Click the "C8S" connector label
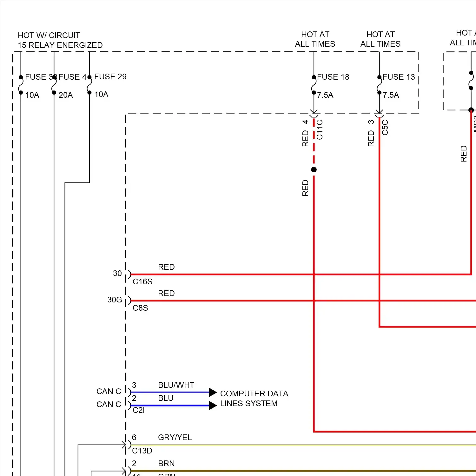Viewport: 476px width, 476px height. tap(140, 308)
